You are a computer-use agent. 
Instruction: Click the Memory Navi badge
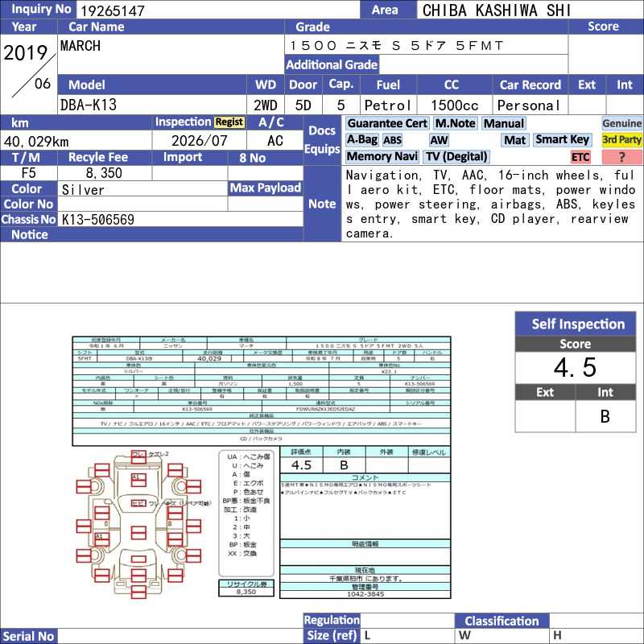pos(382,156)
